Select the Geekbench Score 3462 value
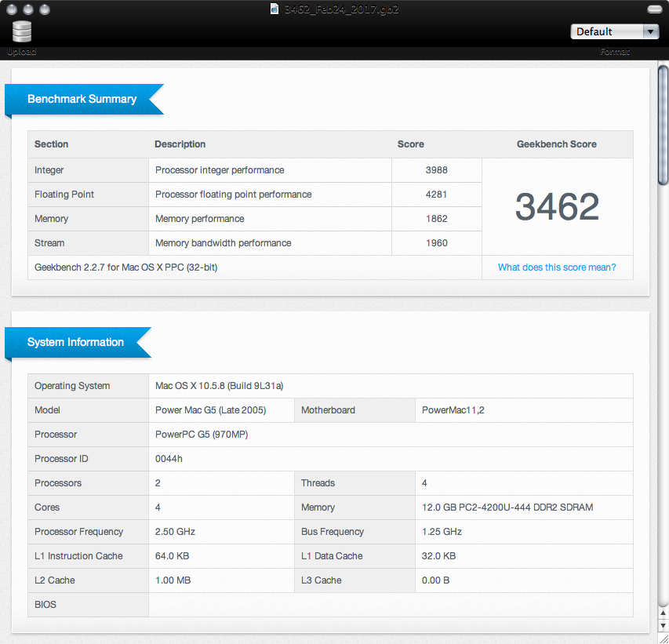669x644 pixels. [557, 206]
